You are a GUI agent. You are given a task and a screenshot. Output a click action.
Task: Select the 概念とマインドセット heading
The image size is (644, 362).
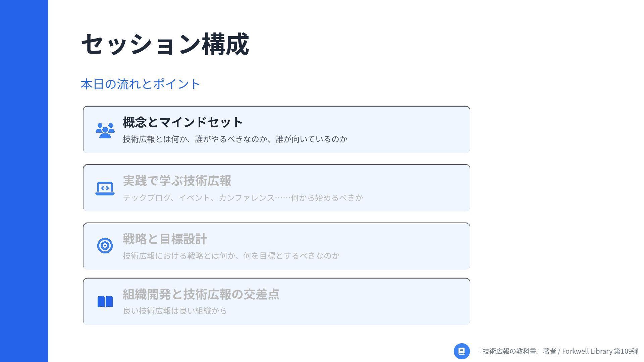click(182, 122)
